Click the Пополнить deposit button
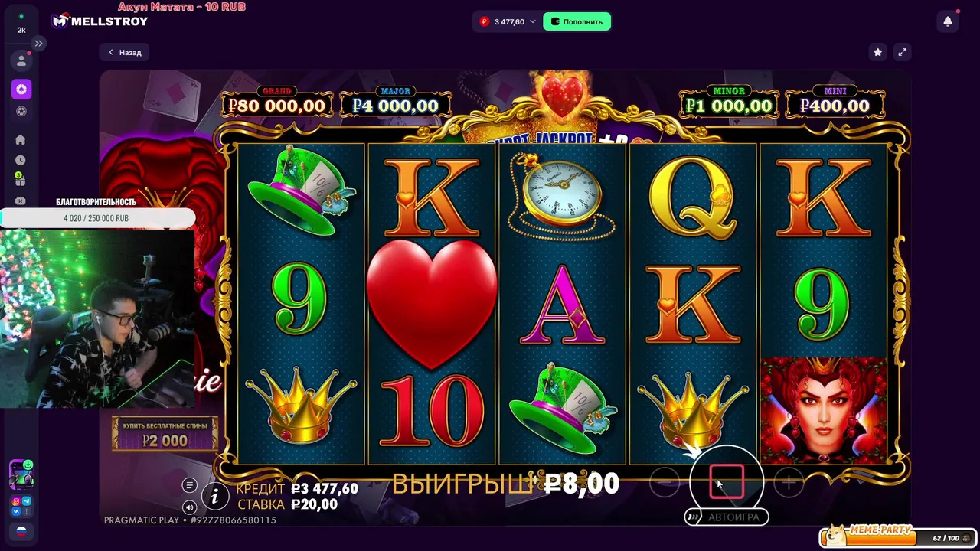Viewport: 980px width, 551px height. 577,21
